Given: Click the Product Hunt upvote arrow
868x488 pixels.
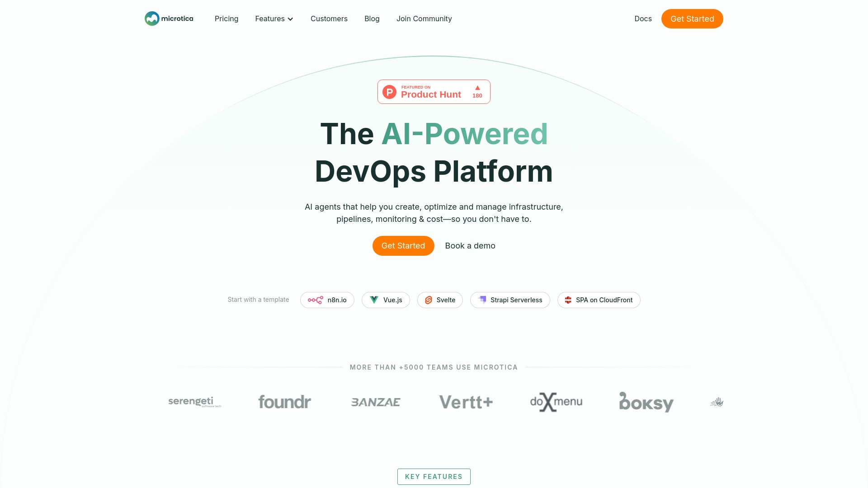Looking at the screenshot, I should click(477, 88).
